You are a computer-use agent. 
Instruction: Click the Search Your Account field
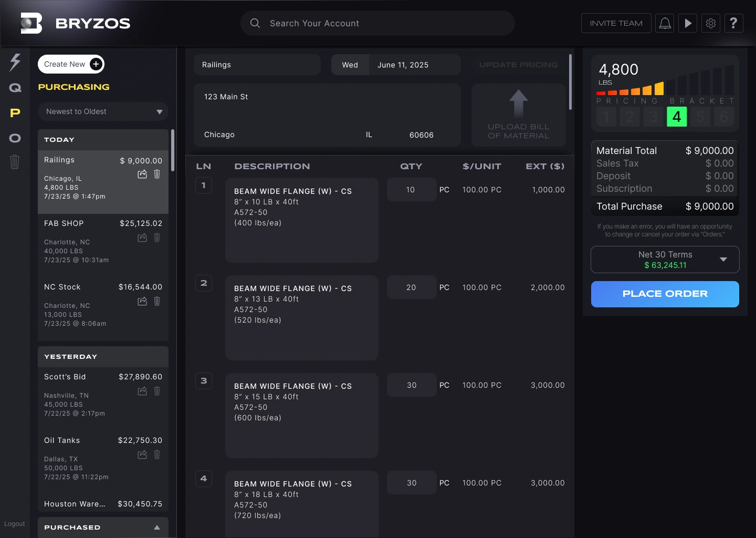377,23
